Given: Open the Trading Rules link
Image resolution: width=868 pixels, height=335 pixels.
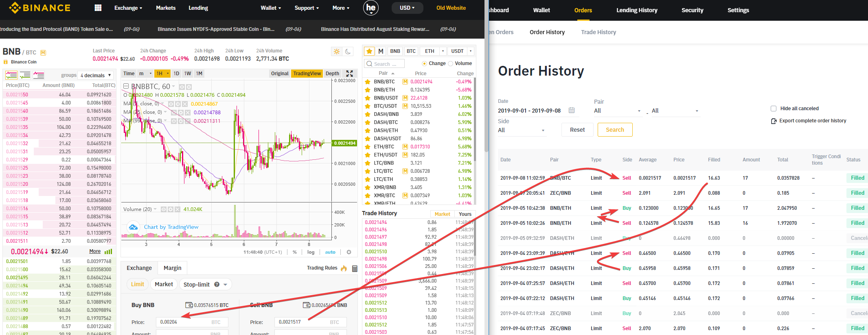Looking at the screenshot, I should pyautogui.click(x=322, y=268).
